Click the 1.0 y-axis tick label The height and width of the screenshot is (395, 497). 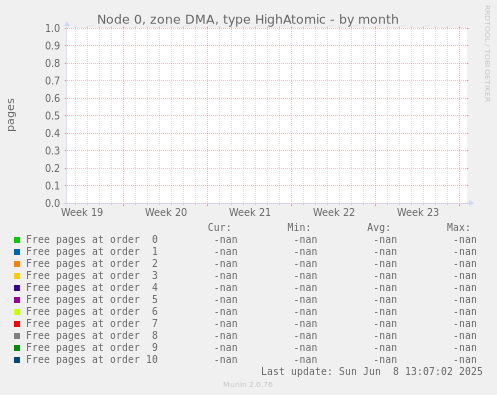coord(53,28)
